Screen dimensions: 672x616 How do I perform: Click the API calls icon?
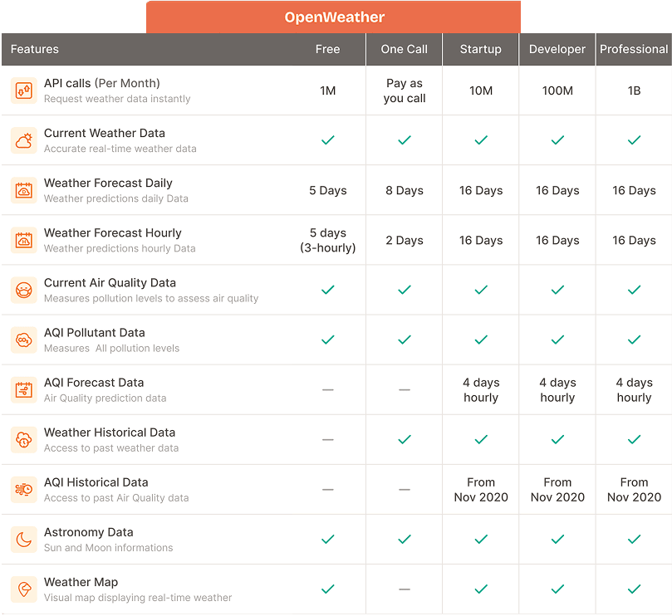click(23, 90)
